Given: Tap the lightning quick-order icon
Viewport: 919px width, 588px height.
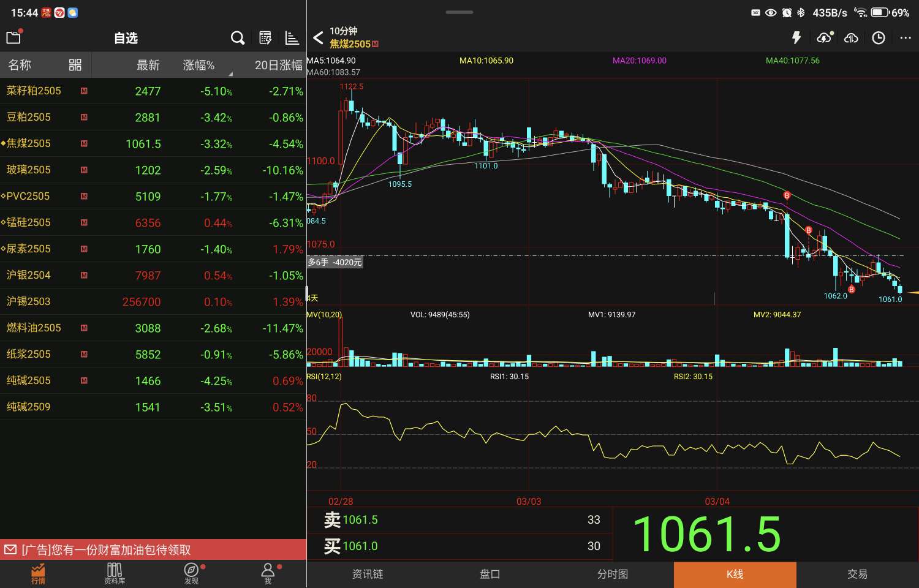Looking at the screenshot, I should 796,38.
